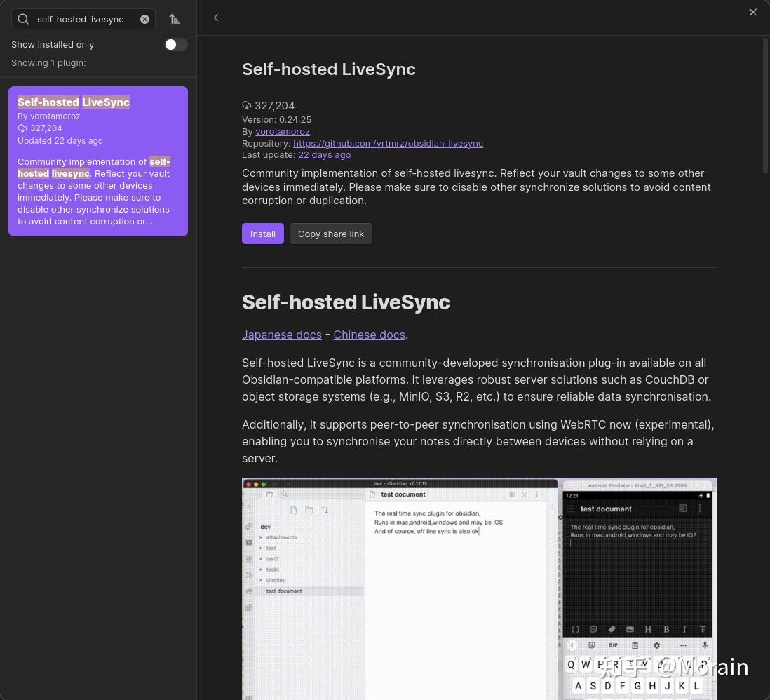Click the download count cloud icon under the plugin title
Viewport: 770px width, 700px height.
247,105
